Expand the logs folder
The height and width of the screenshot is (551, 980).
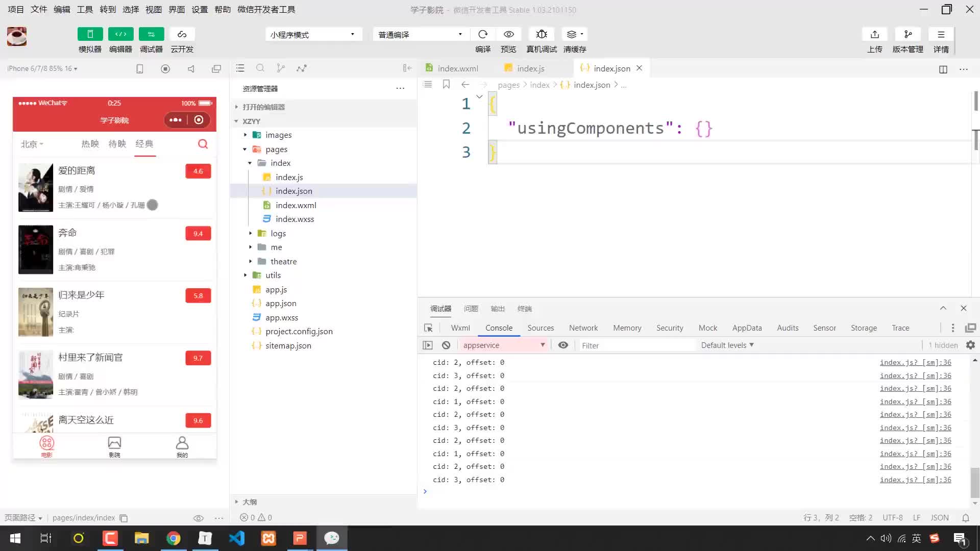click(278, 233)
